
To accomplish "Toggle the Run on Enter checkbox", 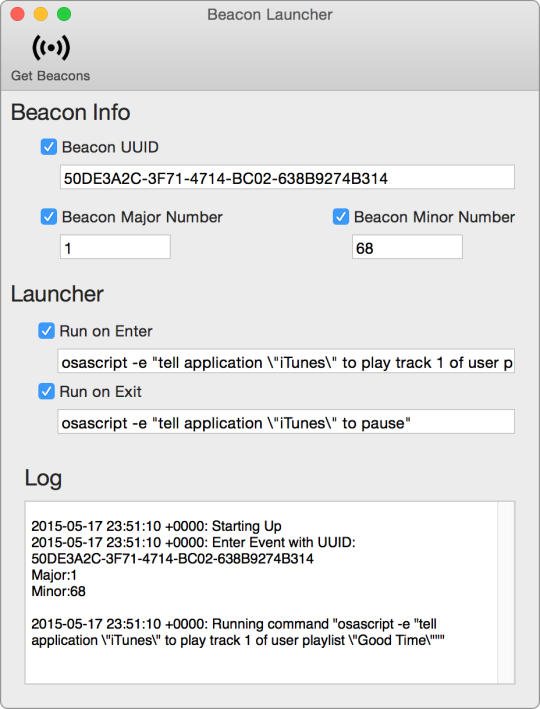I will tap(46, 331).
